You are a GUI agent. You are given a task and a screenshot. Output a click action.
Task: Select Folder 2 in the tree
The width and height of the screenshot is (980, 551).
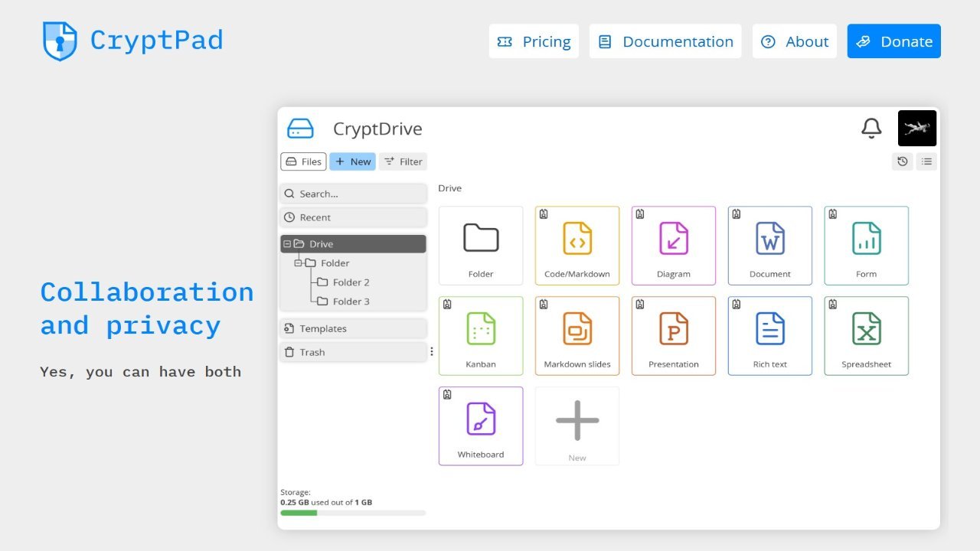[344, 282]
